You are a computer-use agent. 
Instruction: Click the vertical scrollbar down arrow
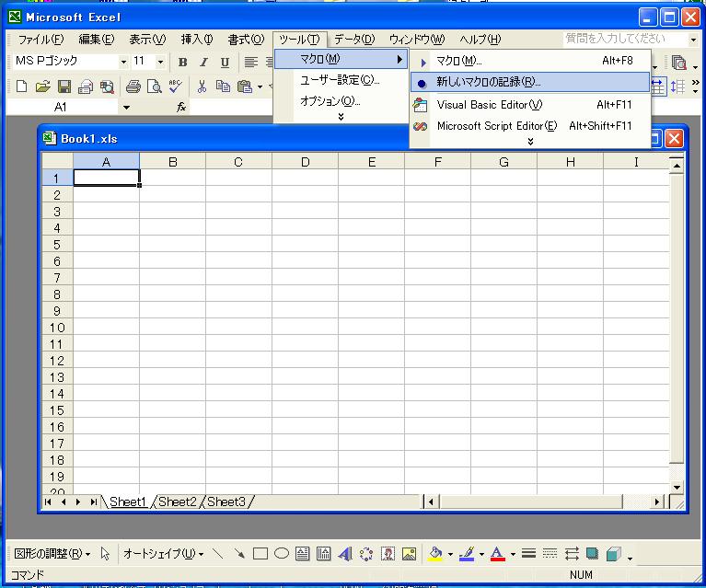pos(677,487)
